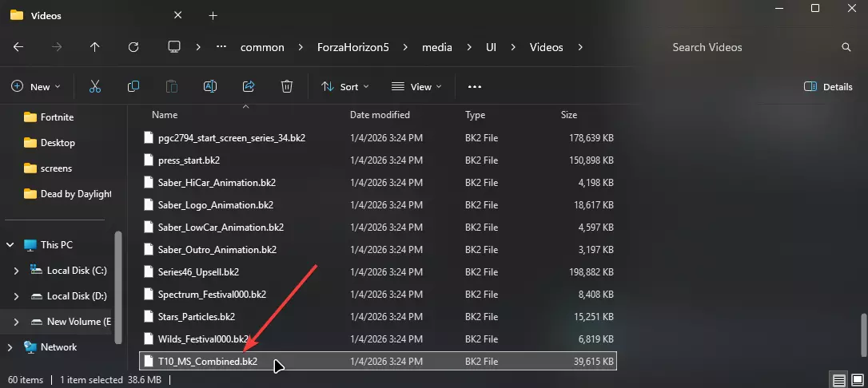Open a new tab with plus button
The height and width of the screenshot is (388, 868).
213,15
